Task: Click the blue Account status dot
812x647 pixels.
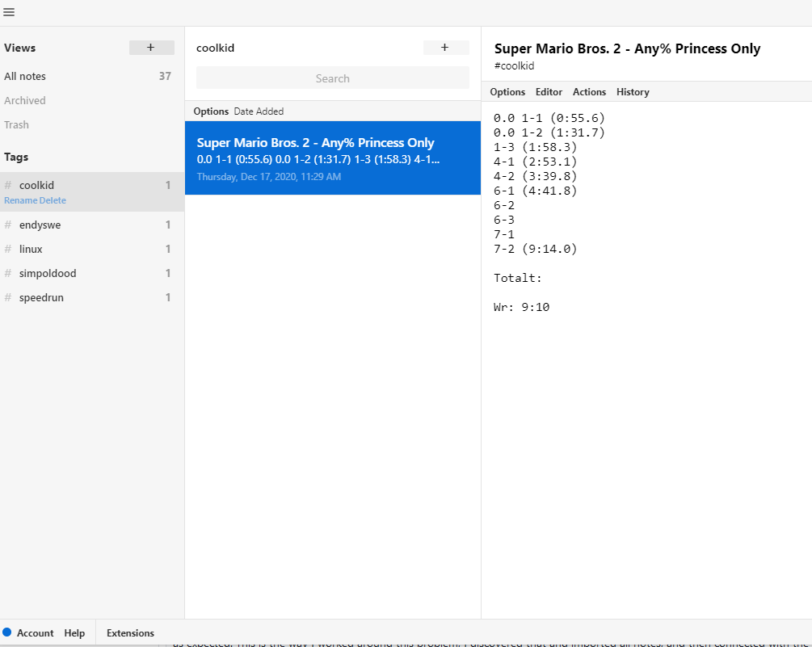Action: [6, 632]
